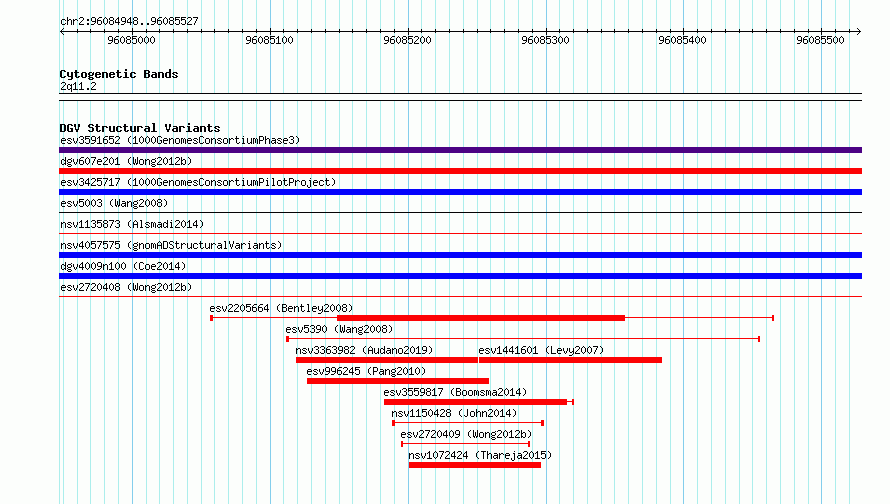Click the Cytogenetic Bands track title
Image resolution: width=890 pixels, height=504 pixels.
tap(119, 74)
